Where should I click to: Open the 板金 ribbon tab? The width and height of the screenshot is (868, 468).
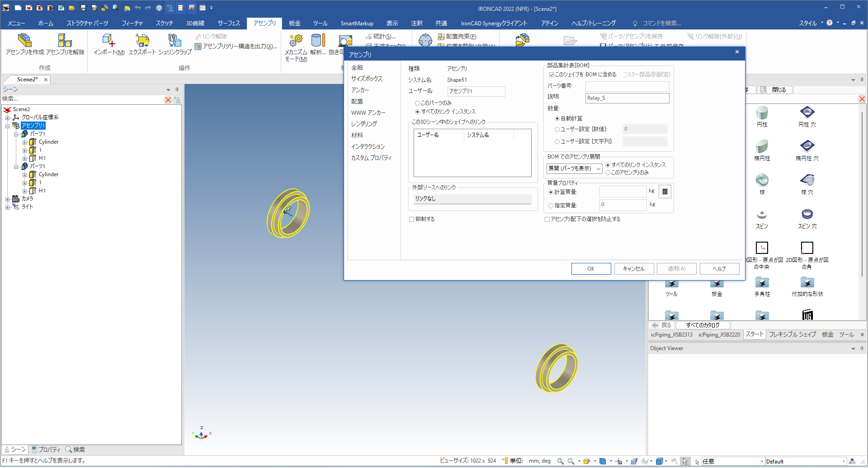click(295, 23)
